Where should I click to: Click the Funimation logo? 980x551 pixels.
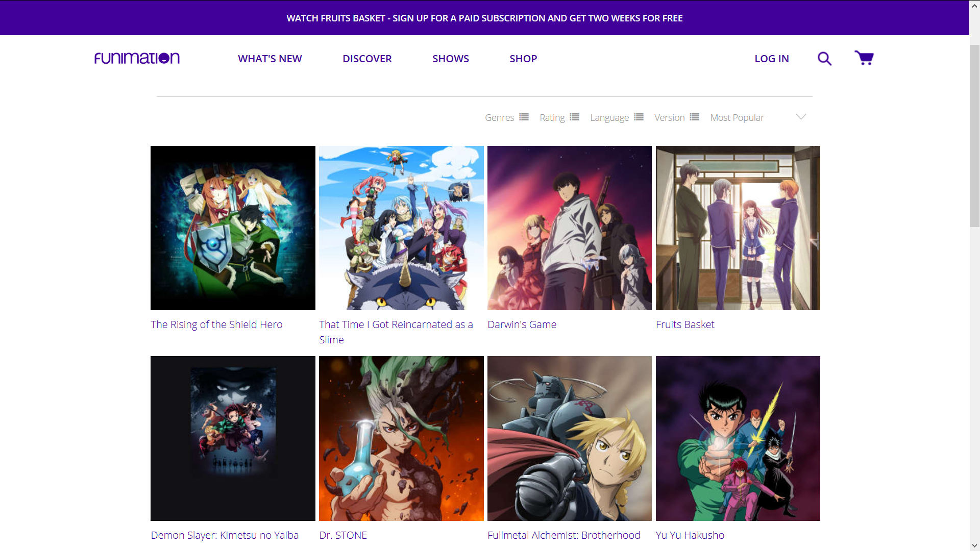coord(137,58)
